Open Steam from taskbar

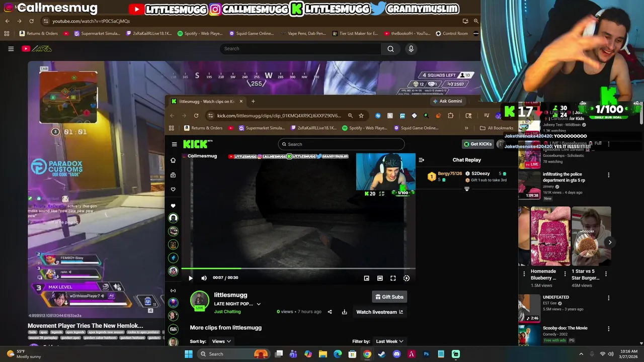(382, 354)
